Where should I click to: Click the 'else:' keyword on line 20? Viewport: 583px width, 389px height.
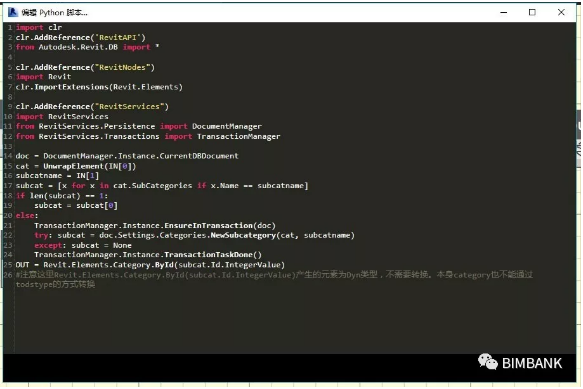point(27,216)
